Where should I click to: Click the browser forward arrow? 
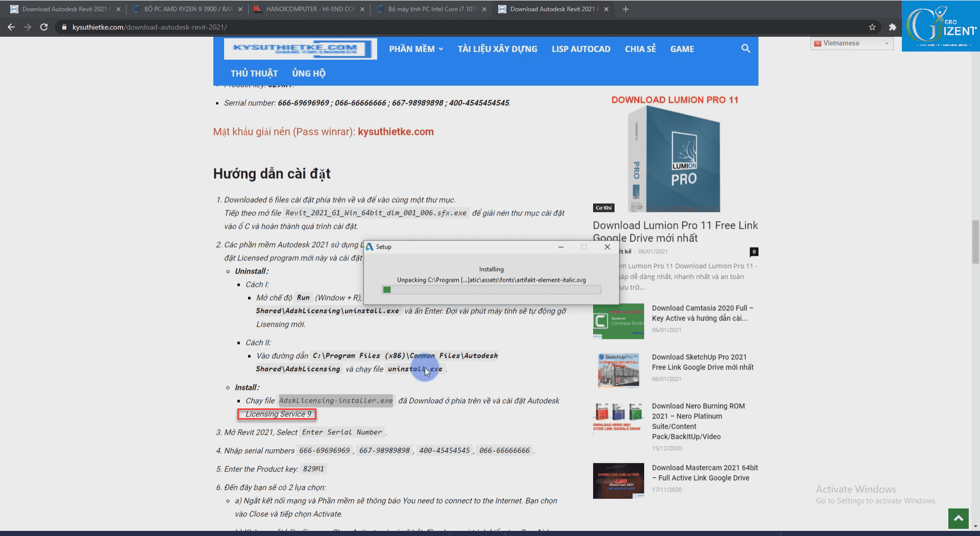click(x=28, y=27)
